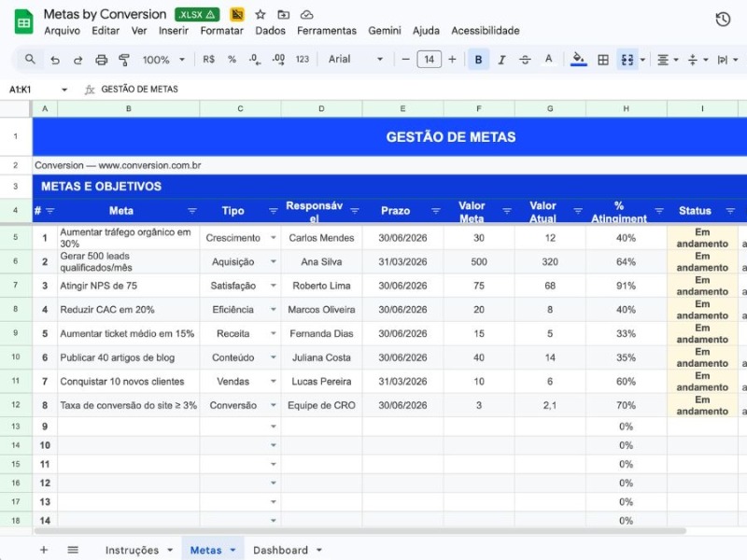Open the Status filter on column I header
Image resolution: width=747 pixels, height=560 pixels.
click(x=730, y=211)
